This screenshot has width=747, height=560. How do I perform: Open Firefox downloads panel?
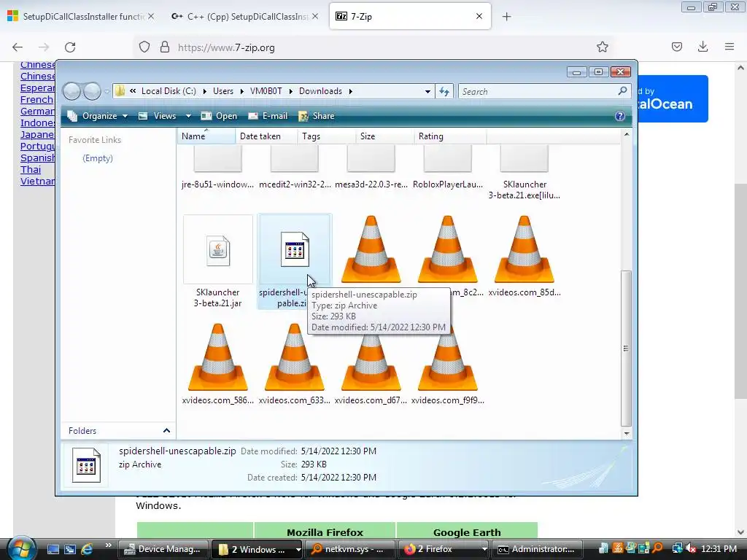(703, 47)
